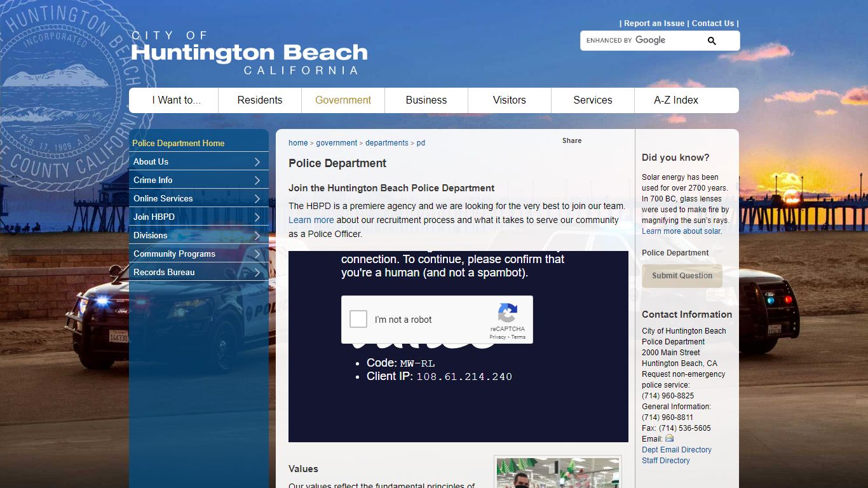Open the Government navigation menu
868x488 pixels.
(343, 100)
